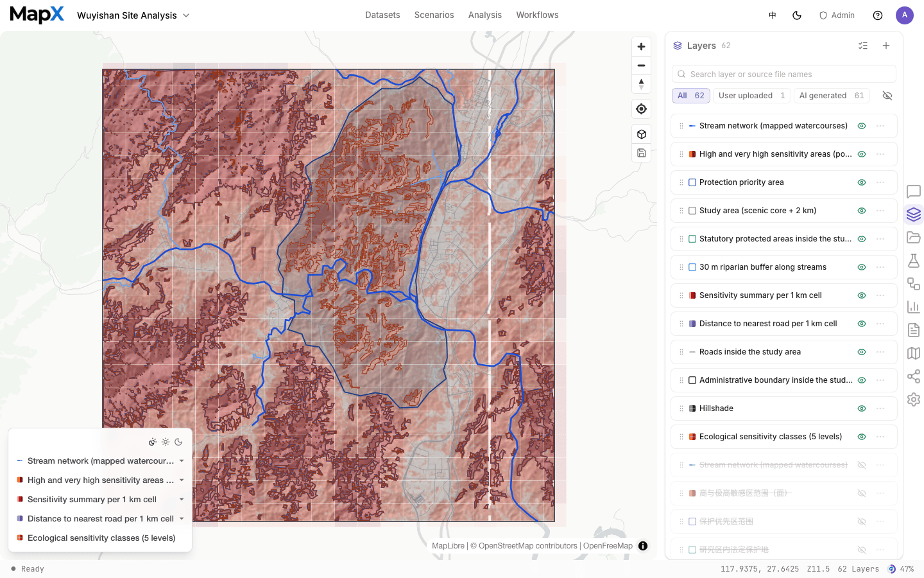Viewport: 924px width, 578px height.
Task: Hide 30 m riparian buffer layer
Action: pyautogui.click(x=862, y=267)
